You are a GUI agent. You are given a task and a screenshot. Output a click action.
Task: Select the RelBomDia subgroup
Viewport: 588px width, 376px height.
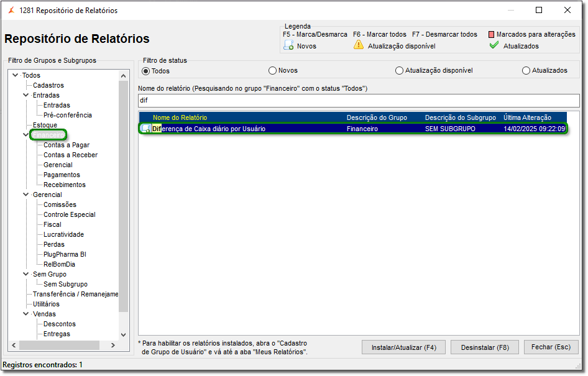click(x=59, y=264)
